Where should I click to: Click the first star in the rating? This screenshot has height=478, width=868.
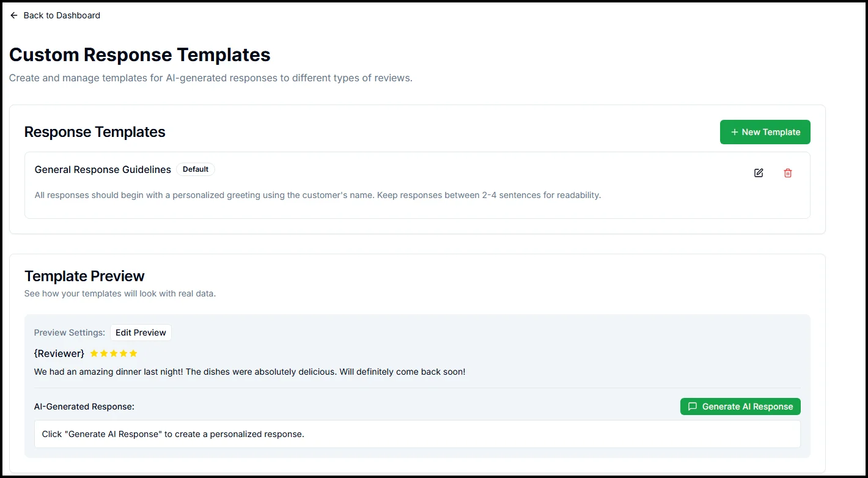pyautogui.click(x=94, y=353)
